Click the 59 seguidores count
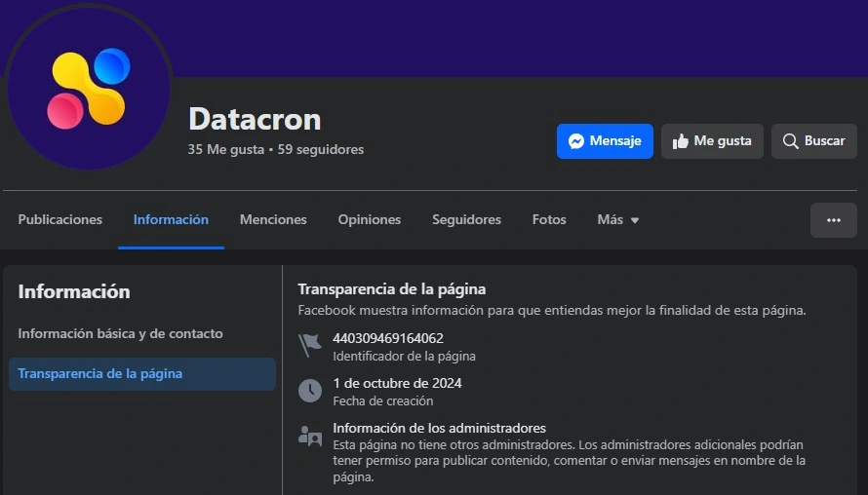 click(321, 149)
